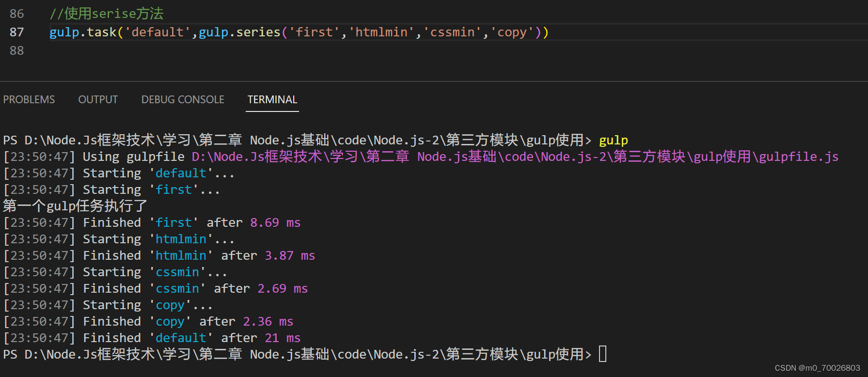
Task: Open the gulpfile.js path link in terminal
Action: pos(515,157)
